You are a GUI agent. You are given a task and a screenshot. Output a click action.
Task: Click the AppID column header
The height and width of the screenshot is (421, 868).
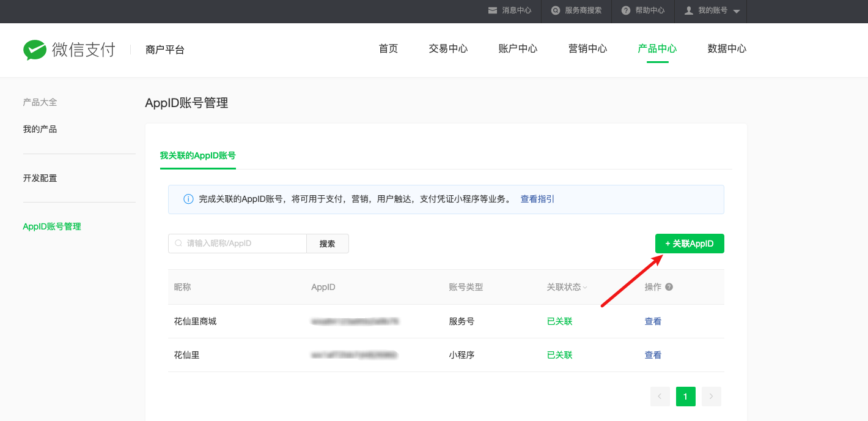click(323, 287)
